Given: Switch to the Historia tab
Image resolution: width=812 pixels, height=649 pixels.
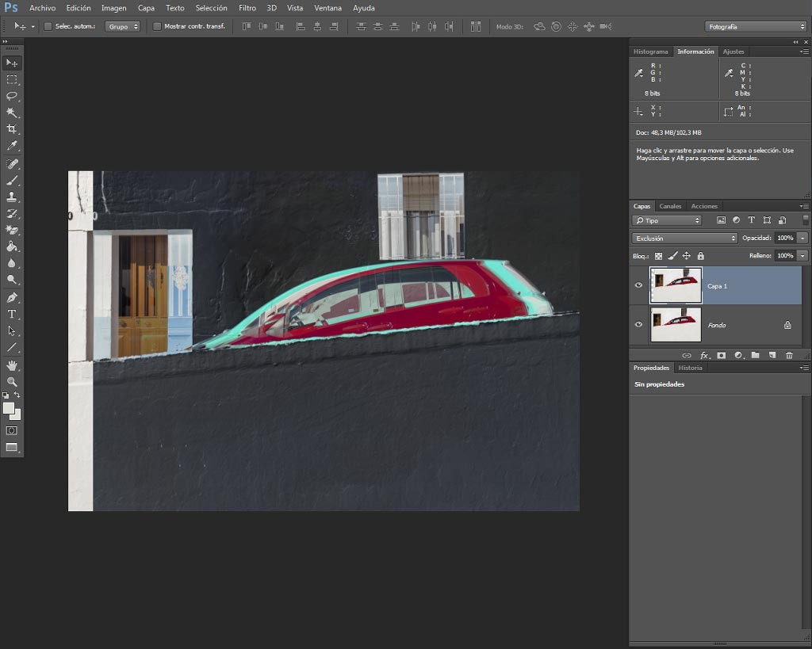Looking at the screenshot, I should 691,368.
